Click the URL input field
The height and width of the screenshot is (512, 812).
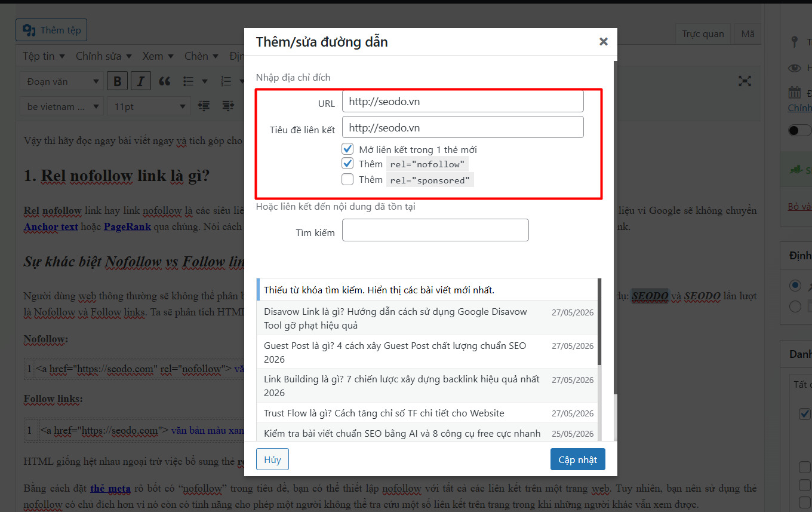(x=463, y=101)
